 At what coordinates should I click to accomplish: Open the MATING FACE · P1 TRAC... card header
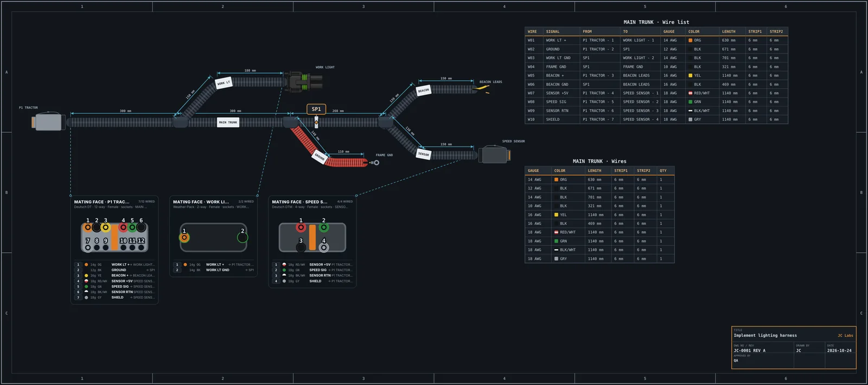pos(102,202)
